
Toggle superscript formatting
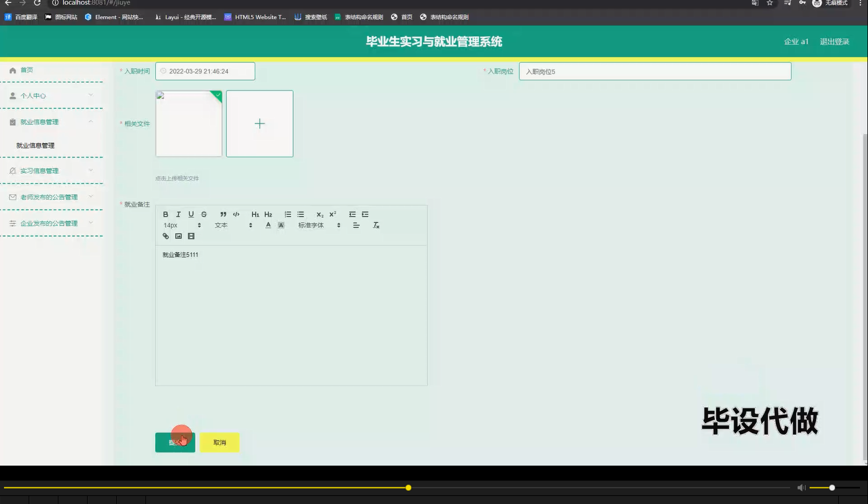click(x=332, y=214)
